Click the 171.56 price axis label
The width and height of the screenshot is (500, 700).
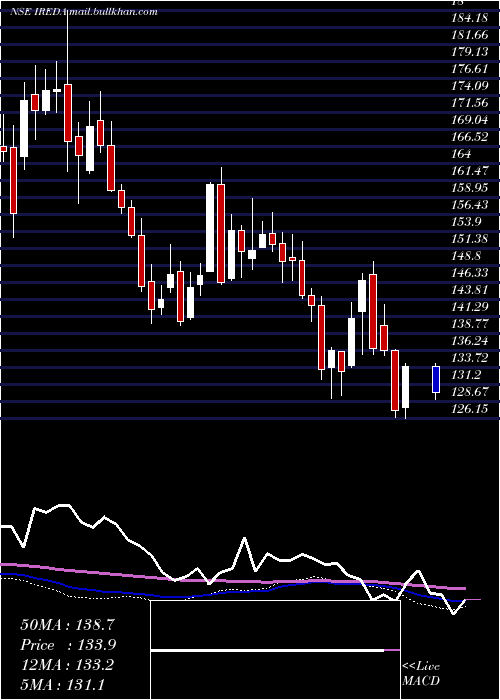click(470, 103)
